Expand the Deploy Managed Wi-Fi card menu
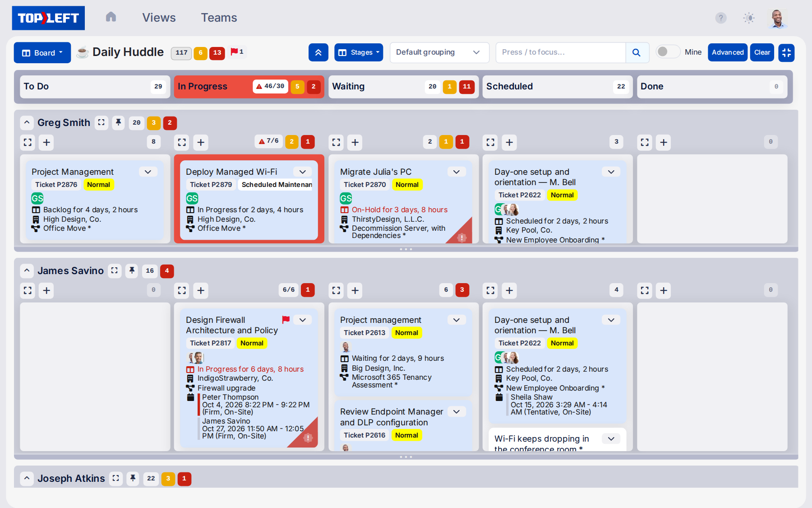The height and width of the screenshot is (508, 812). tap(303, 172)
